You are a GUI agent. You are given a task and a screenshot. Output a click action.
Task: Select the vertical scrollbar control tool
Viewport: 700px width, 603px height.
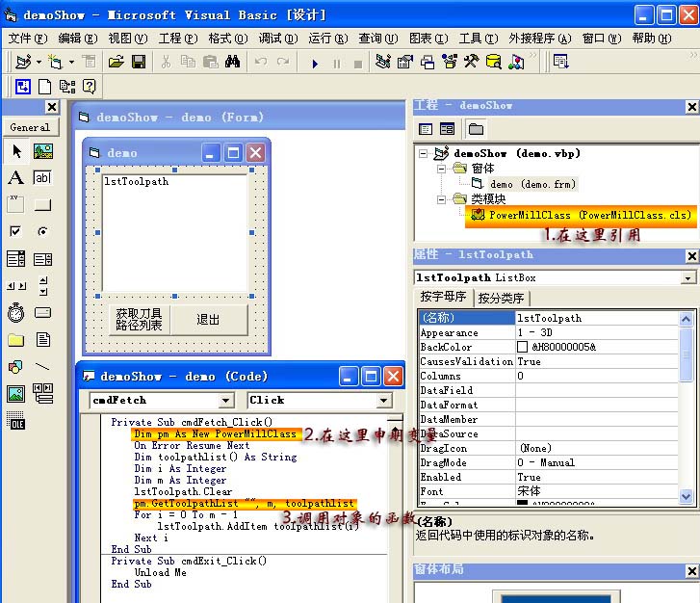43,286
